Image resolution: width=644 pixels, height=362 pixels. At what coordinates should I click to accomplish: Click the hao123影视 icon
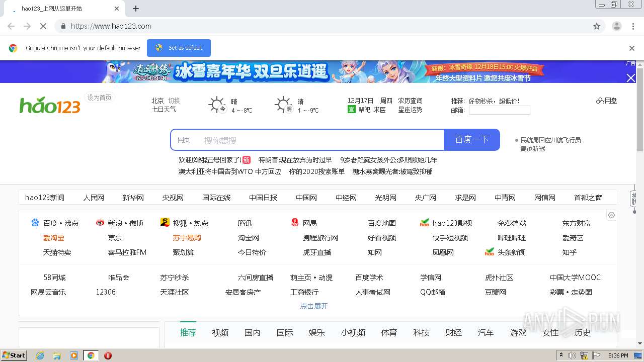click(x=425, y=223)
